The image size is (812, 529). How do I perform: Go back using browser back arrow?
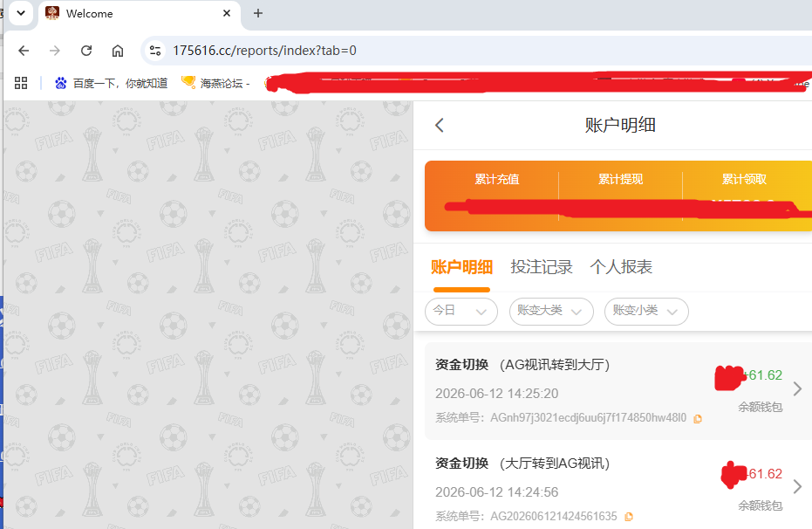(24, 51)
